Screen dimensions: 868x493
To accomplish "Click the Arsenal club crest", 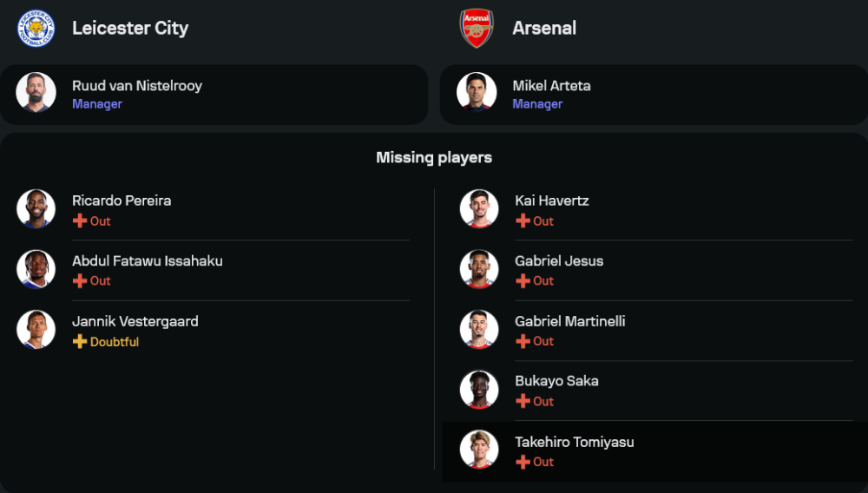I will pos(477,28).
